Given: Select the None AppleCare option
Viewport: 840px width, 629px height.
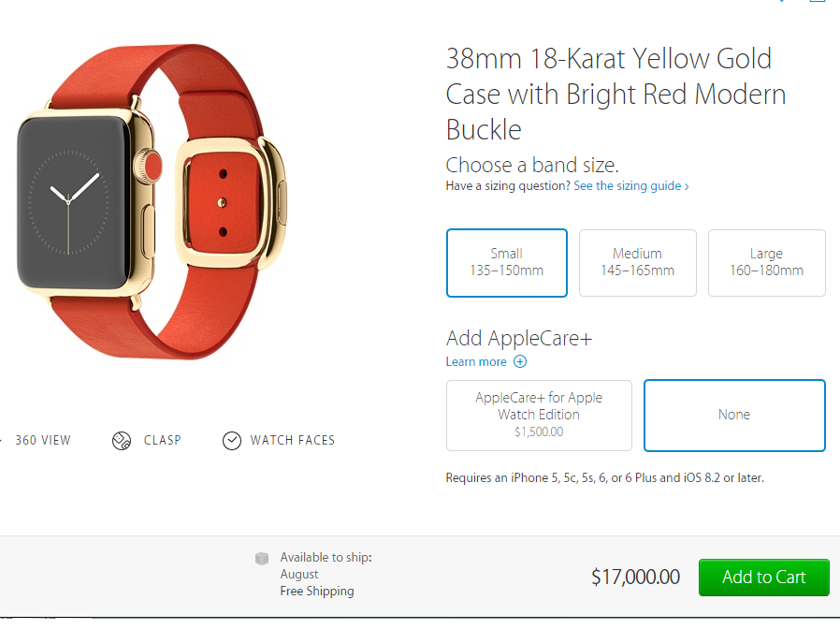Looking at the screenshot, I should (x=734, y=416).
